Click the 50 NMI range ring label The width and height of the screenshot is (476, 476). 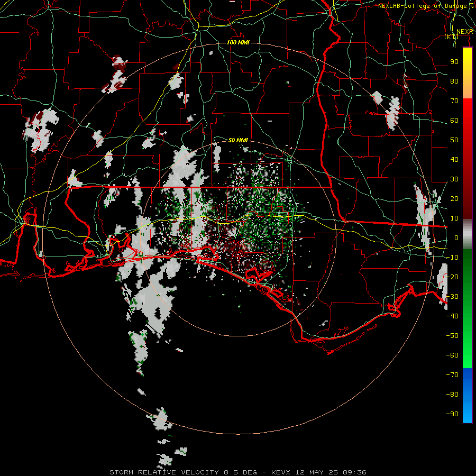238,140
